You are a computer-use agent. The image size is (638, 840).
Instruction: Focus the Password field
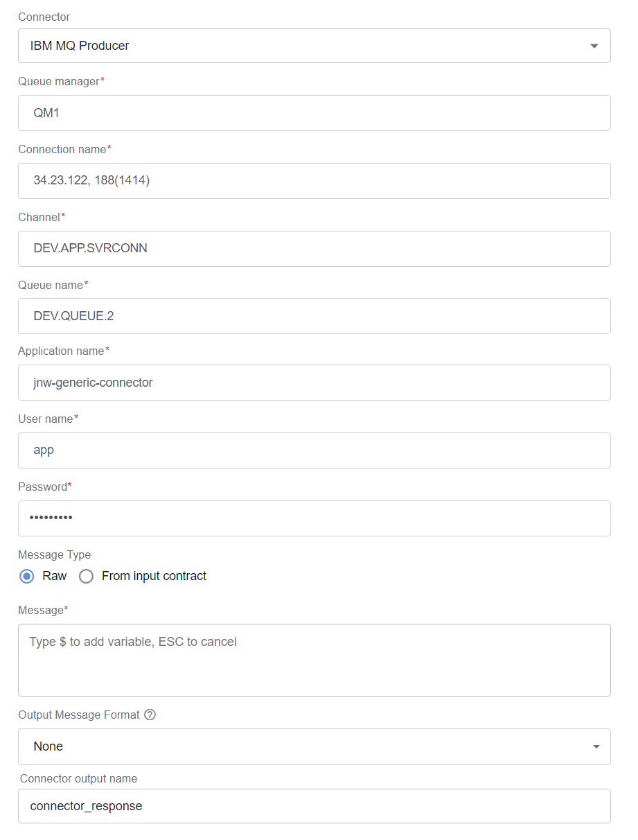[x=314, y=518]
